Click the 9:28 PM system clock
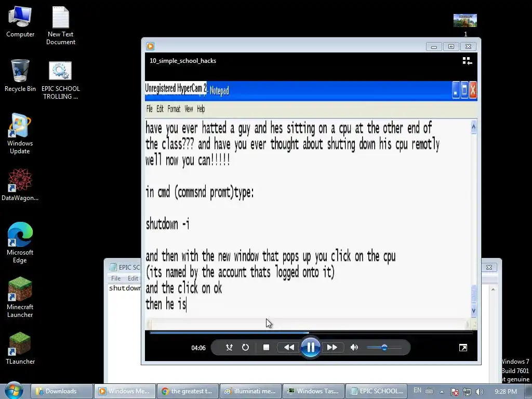The height and width of the screenshot is (399, 532). [x=506, y=392]
